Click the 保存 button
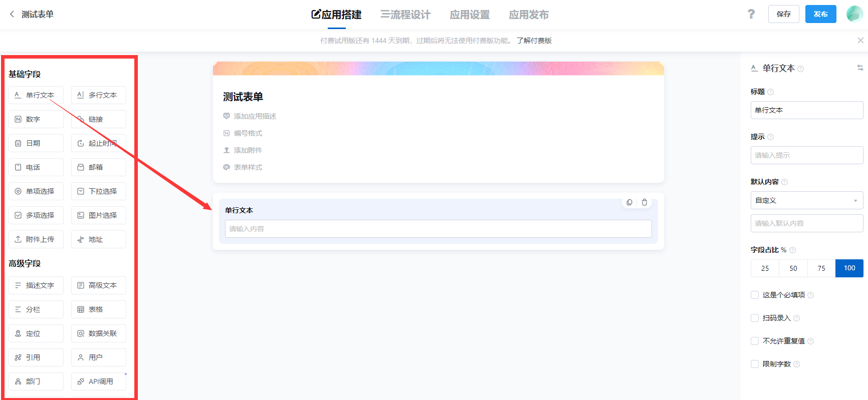Image resolution: width=868 pixels, height=400 pixels. (784, 14)
